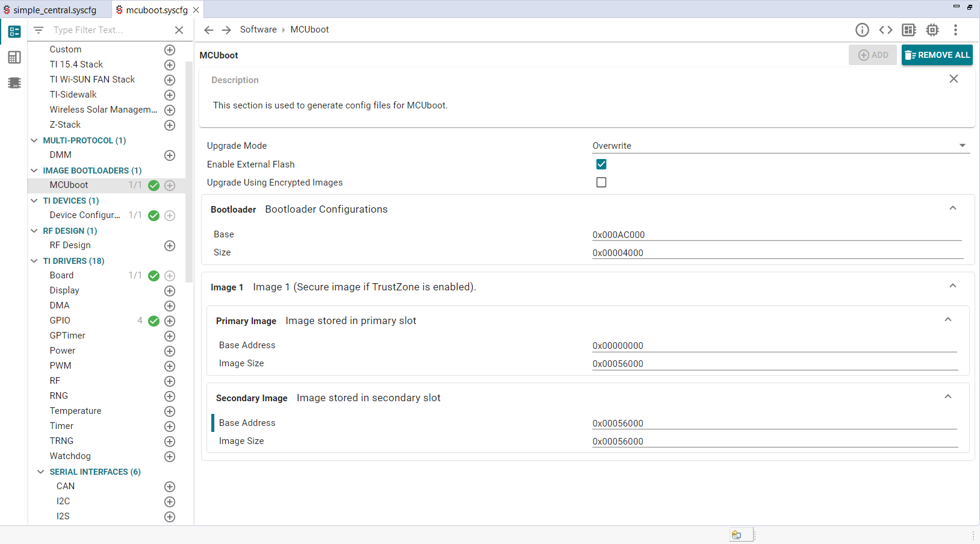Show generated code with the angle brackets icon
The image size is (980, 544).
tap(885, 30)
